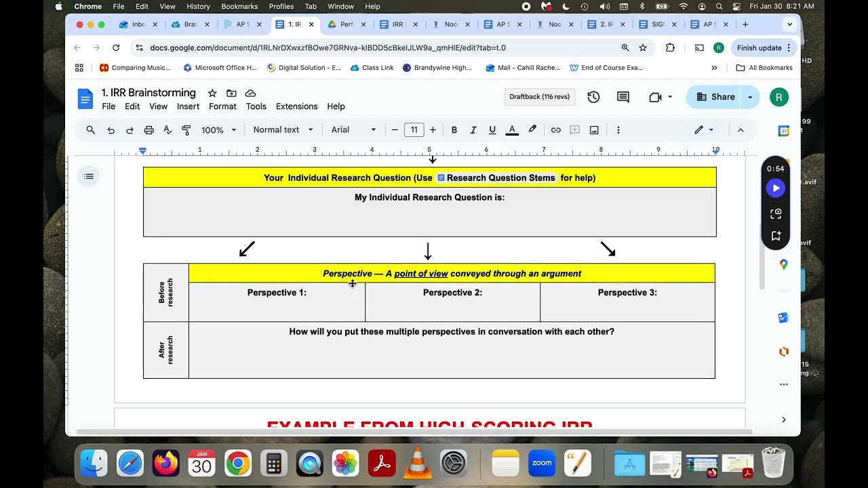Viewport: 868px width, 488px height.
Task: Open the Docs Format menu
Action: pos(222,106)
